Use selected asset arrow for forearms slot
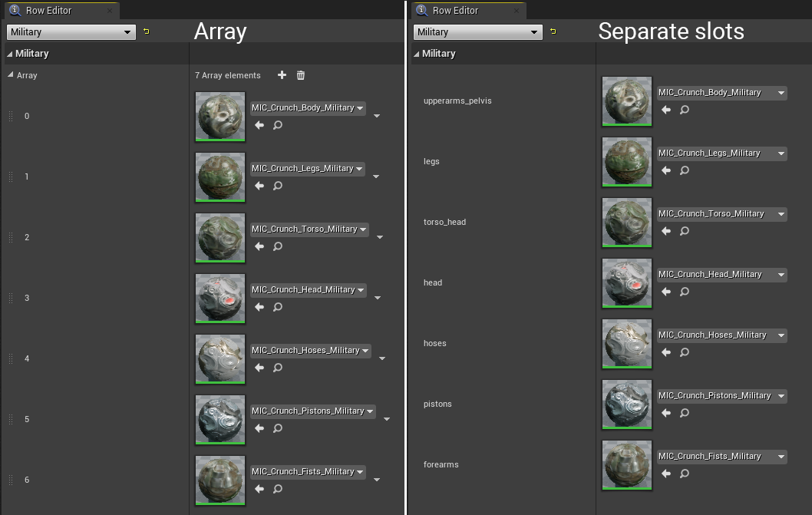 pos(666,474)
